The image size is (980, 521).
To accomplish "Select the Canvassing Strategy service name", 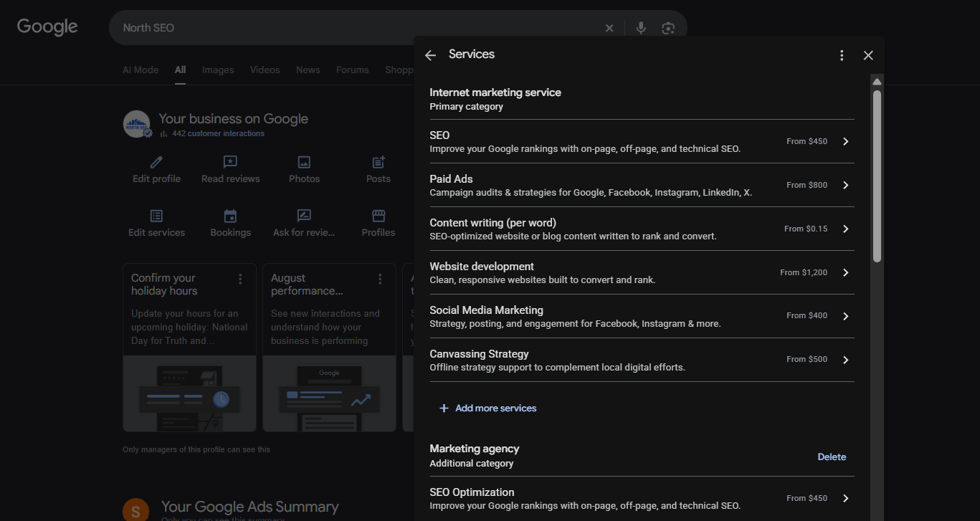I will coord(479,353).
